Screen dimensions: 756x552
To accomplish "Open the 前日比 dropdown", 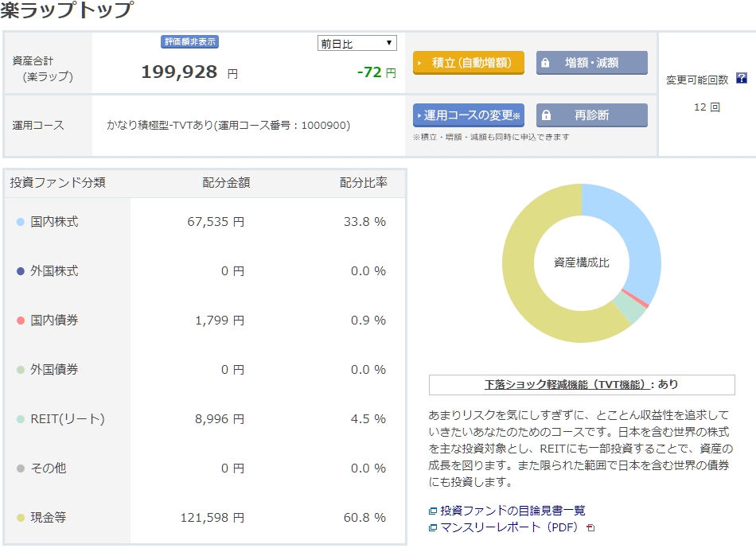I will click(x=357, y=43).
